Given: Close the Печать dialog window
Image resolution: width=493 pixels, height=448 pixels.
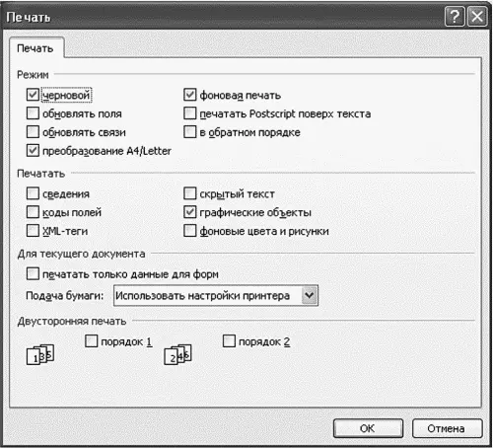Looking at the screenshot, I should (x=477, y=17).
